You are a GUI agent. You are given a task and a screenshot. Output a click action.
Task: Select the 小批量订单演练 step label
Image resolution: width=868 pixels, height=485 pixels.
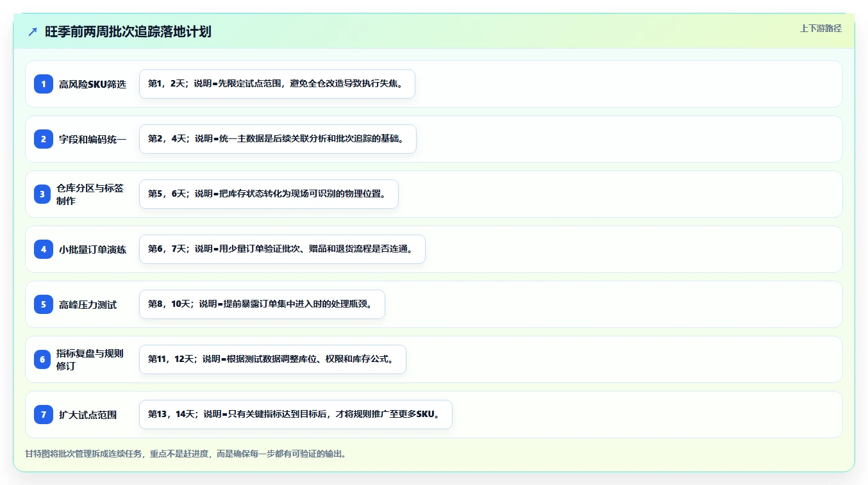[93, 249]
